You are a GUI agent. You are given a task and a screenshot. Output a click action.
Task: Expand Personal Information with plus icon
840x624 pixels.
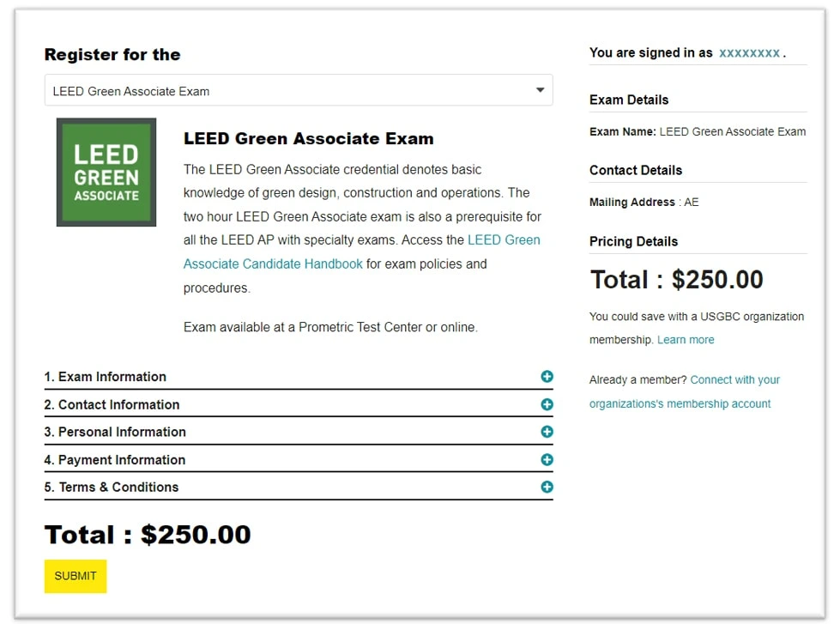(x=547, y=432)
